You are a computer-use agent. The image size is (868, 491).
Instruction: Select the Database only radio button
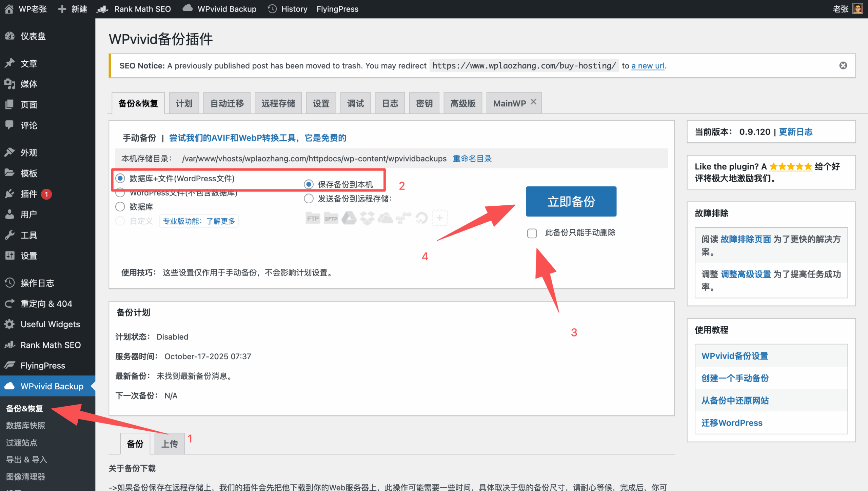point(120,207)
